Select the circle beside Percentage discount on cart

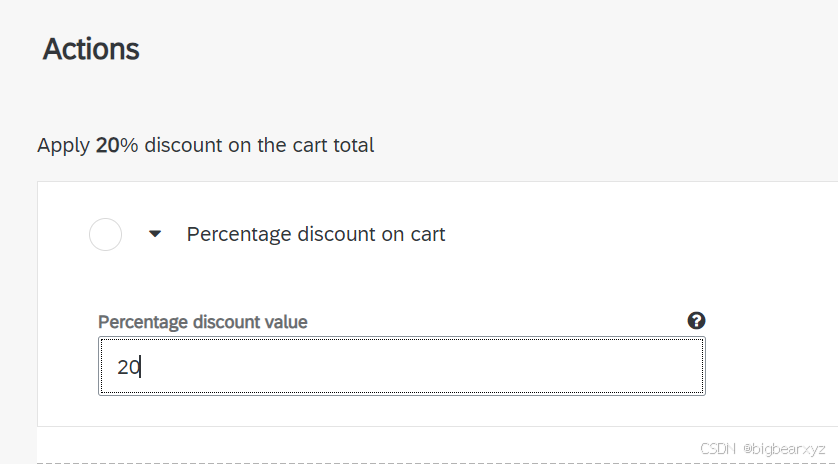coord(105,235)
